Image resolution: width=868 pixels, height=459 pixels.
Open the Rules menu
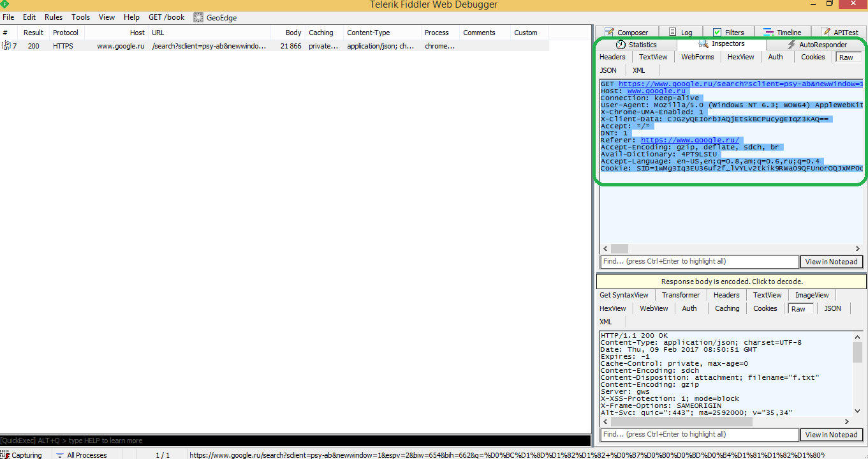point(54,17)
